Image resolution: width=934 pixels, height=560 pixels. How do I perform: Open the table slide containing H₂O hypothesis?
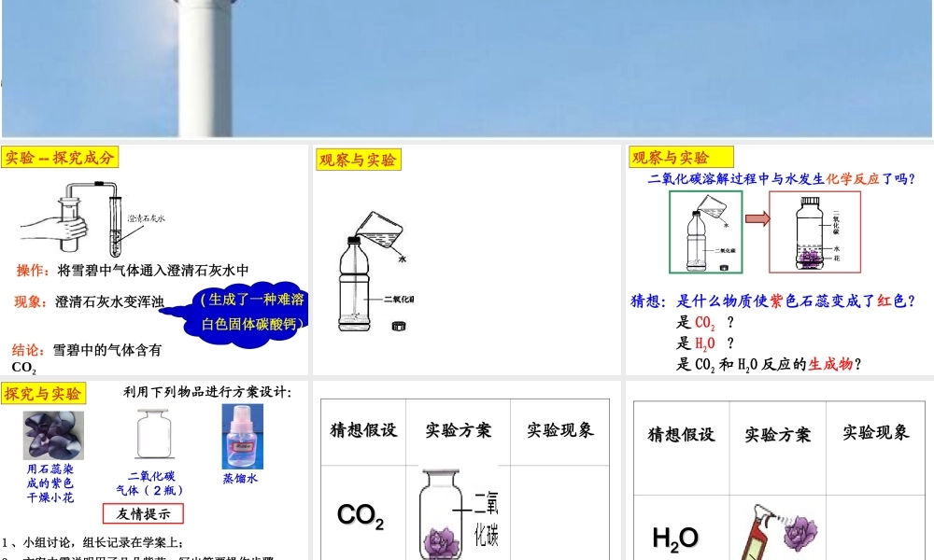(779, 470)
